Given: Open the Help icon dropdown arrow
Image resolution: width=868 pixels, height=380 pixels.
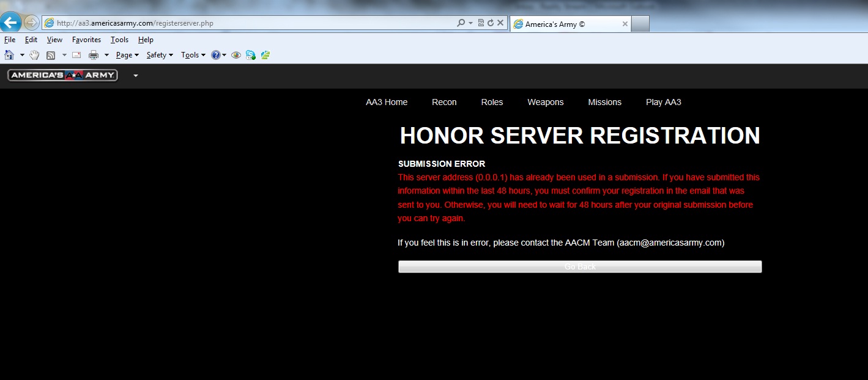Looking at the screenshot, I should 224,55.
